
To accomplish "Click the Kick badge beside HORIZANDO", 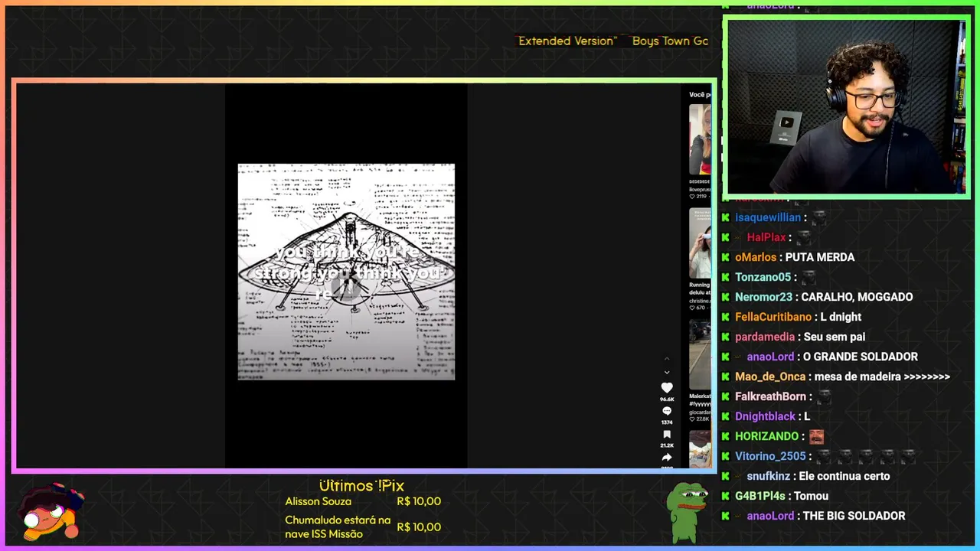I will (x=726, y=436).
